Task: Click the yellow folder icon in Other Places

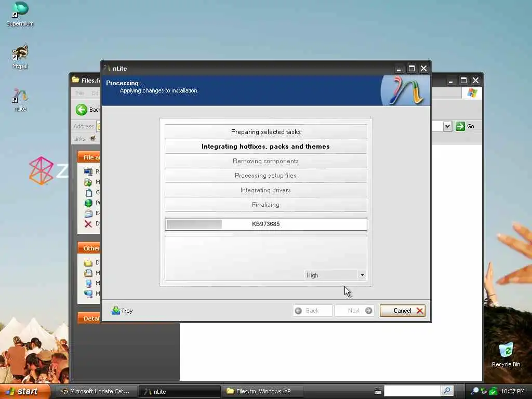Action: [x=88, y=262]
